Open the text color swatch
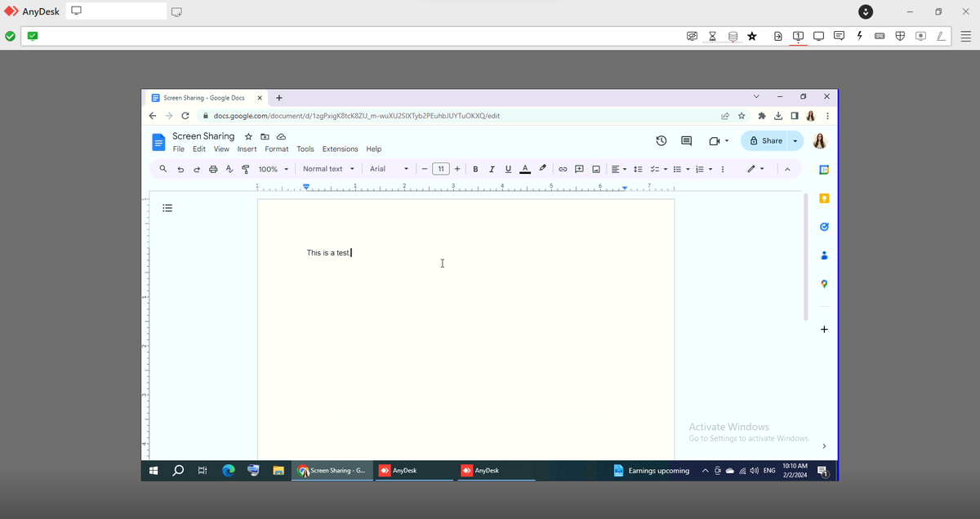Viewport: 980px width, 519px height. pyautogui.click(x=525, y=169)
